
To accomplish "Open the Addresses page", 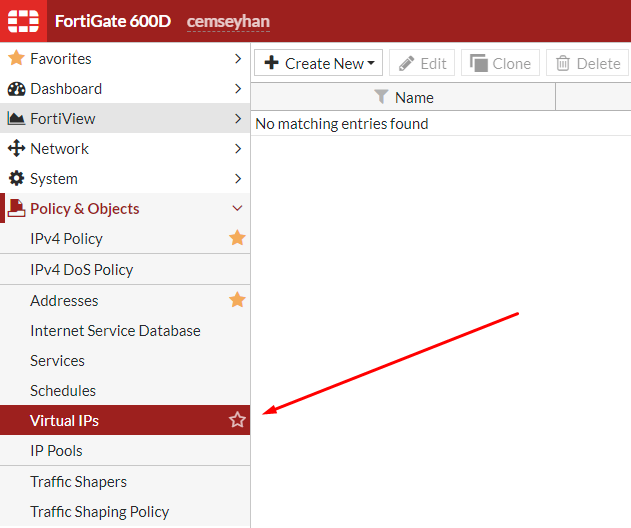I will 125,301.
